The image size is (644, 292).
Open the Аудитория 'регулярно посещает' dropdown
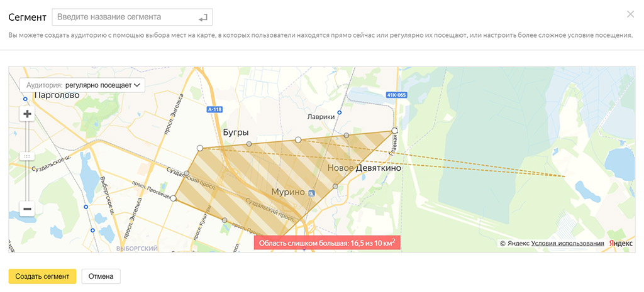(82, 84)
